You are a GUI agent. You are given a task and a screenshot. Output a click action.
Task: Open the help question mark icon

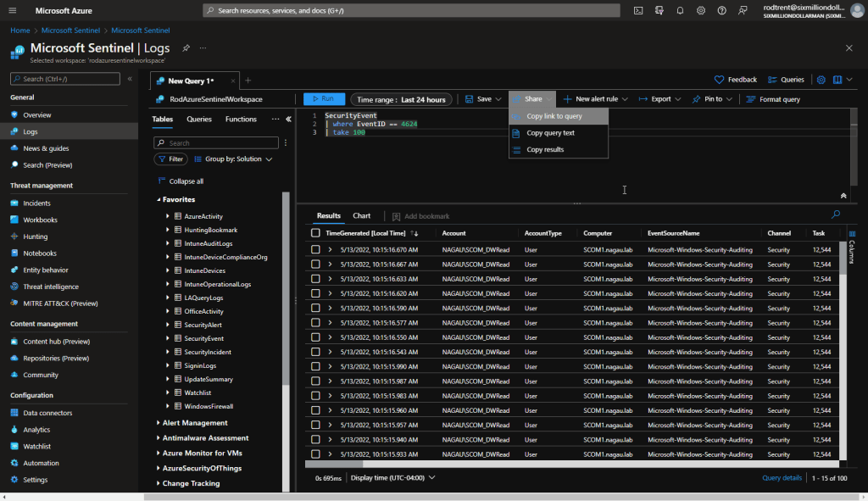[x=722, y=10]
